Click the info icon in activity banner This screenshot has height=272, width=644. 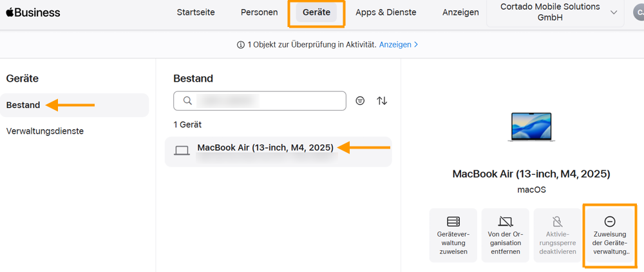coord(241,45)
